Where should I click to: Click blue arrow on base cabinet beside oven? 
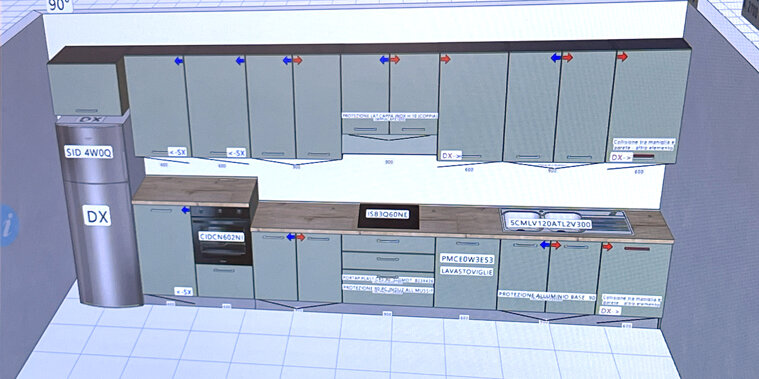pos(185,210)
